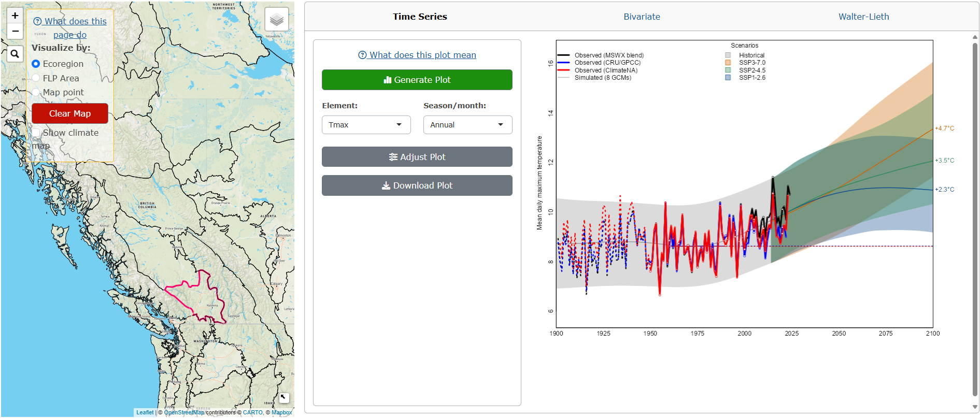Open the Season/month dropdown showing Annual

tap(468, 125)
